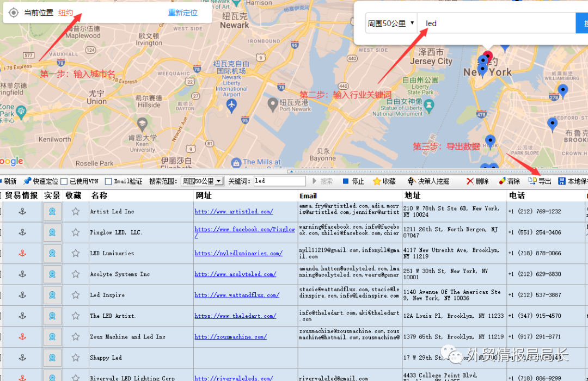Open 决策人挖掘 decision-maker mining tool
The width and height of the screenshot is (588, 381).
(428, 181)
